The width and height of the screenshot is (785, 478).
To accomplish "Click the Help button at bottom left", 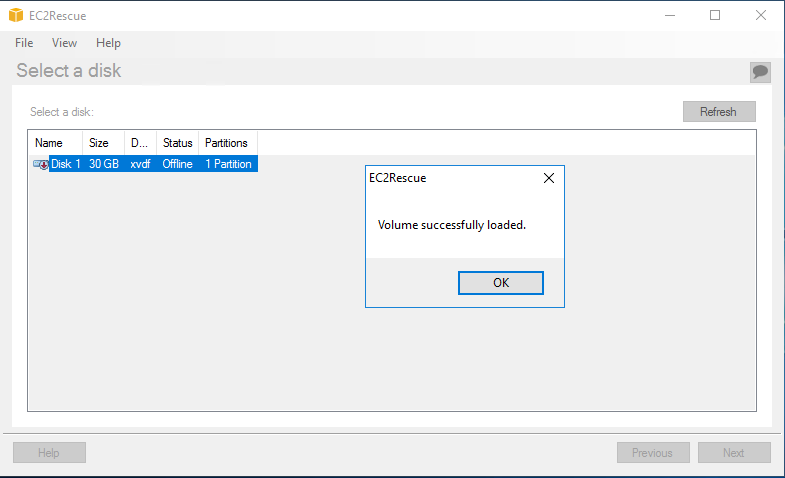I will click(49, 452).
